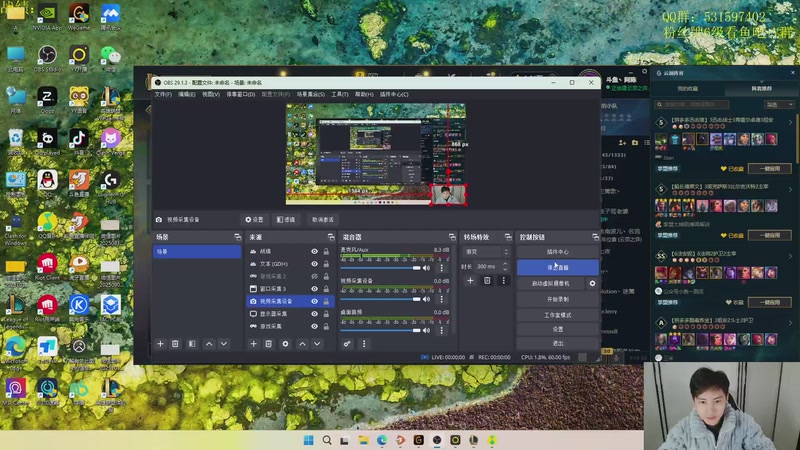
Task: Remove the transition with the trash icon
Action: pos(487,280)
